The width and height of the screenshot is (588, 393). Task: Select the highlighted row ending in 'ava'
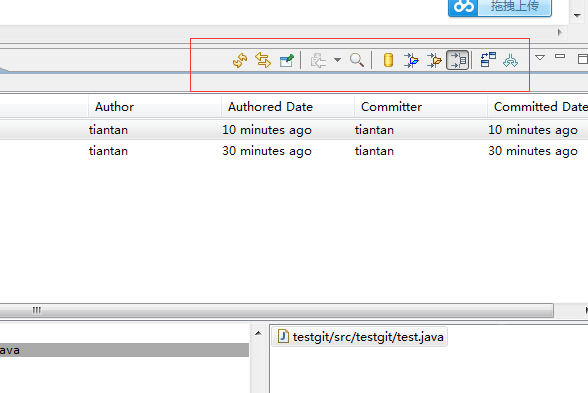coord(124,350)
